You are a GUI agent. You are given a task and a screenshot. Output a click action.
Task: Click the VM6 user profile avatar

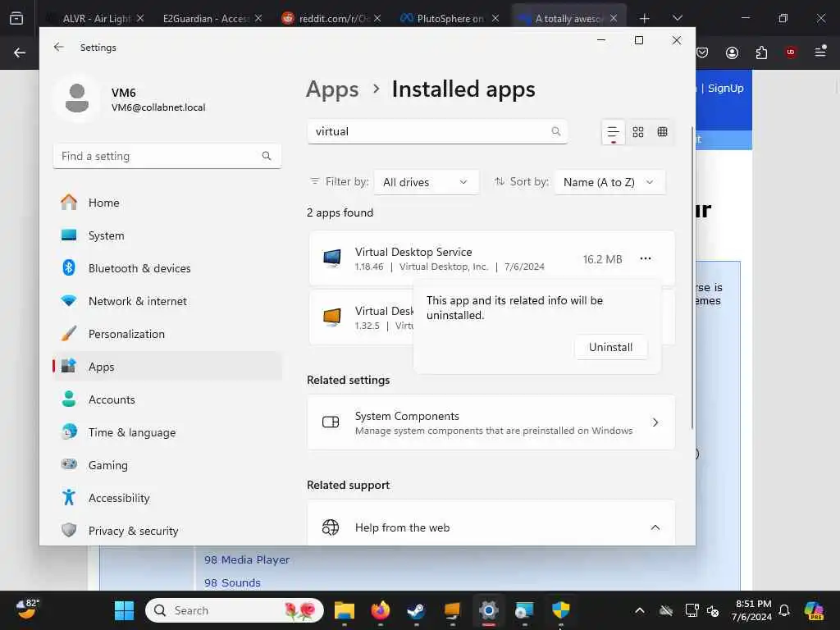(x=77, y=98)
